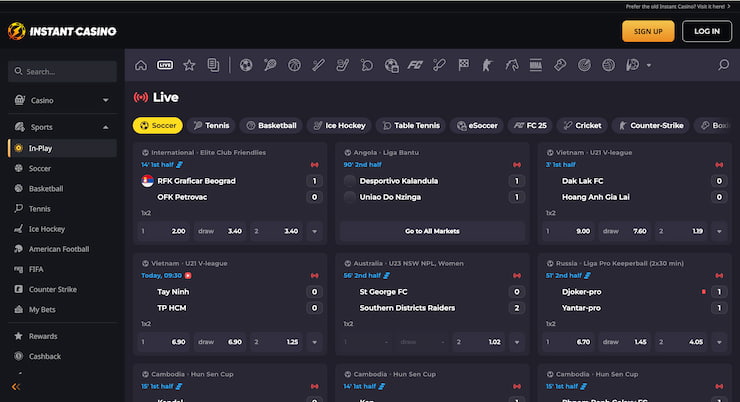This screenshot has height=402, width=740.
Task: Open the bet slip pages icon in the toolbar
Action: click(x=213, y=65)
